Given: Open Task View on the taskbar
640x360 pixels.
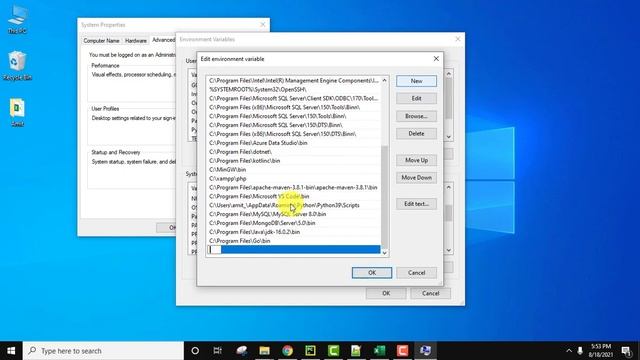Looking at the screenshot, I should [218, 351].
